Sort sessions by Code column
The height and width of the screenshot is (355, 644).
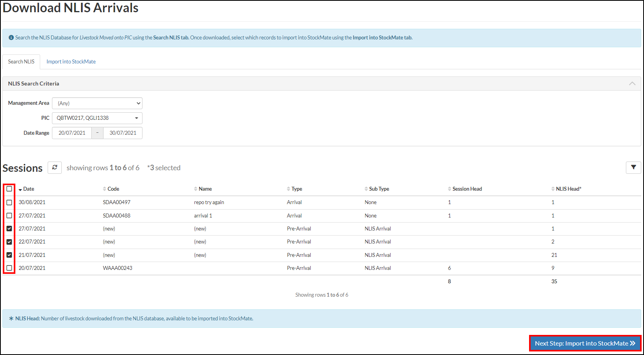tap(111, 189)
